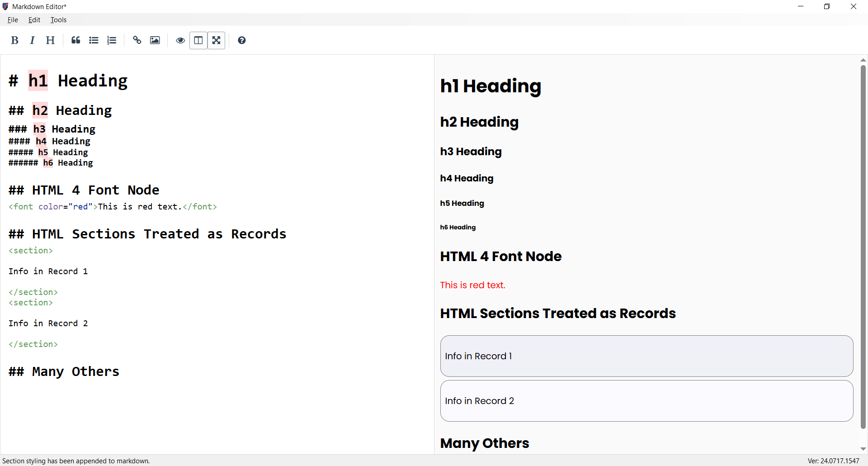Open the Edit menu
Image resolution: width=868 pixels, height=466 pixels.
tap(34, 20)
